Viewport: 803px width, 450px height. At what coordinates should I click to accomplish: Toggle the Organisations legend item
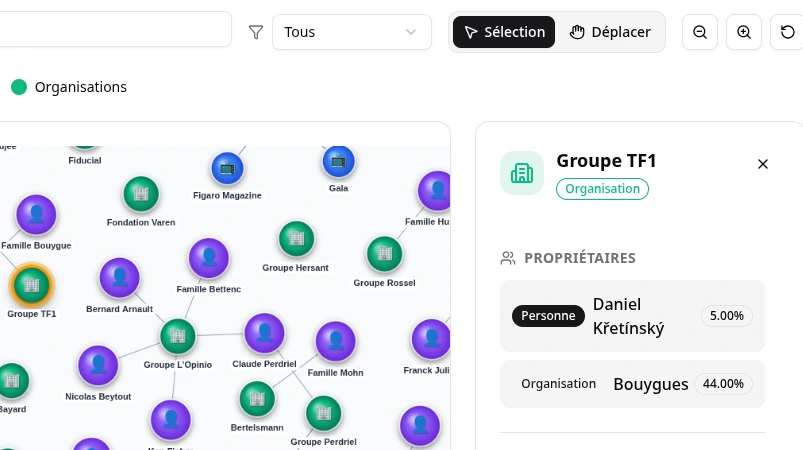[x=69, y=87]
